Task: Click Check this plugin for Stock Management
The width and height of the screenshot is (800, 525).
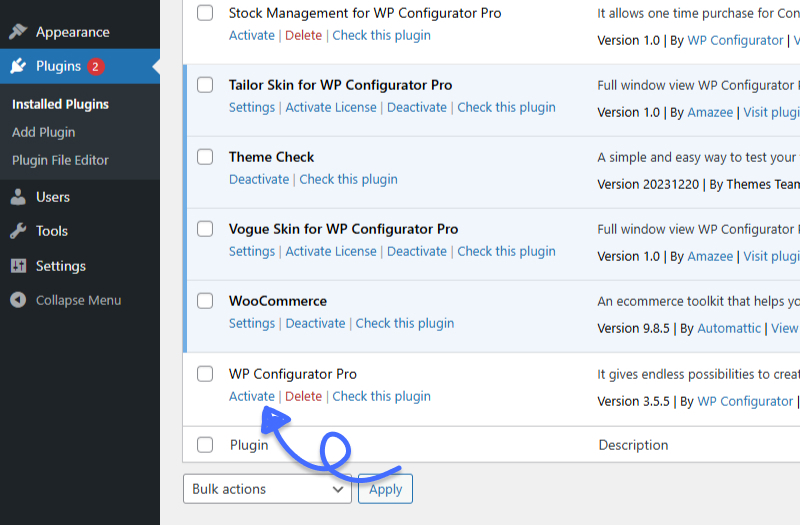Action: (381, 35)
